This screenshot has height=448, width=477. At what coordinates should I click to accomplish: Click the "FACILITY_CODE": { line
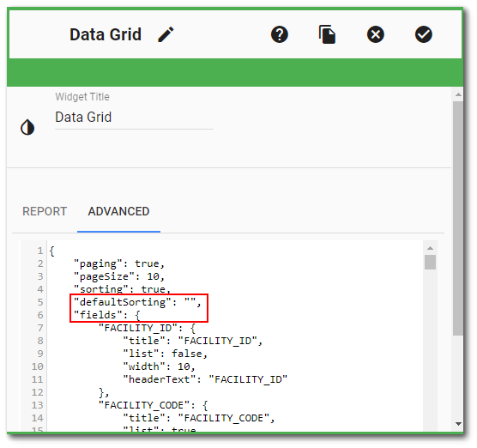(153, 405)
